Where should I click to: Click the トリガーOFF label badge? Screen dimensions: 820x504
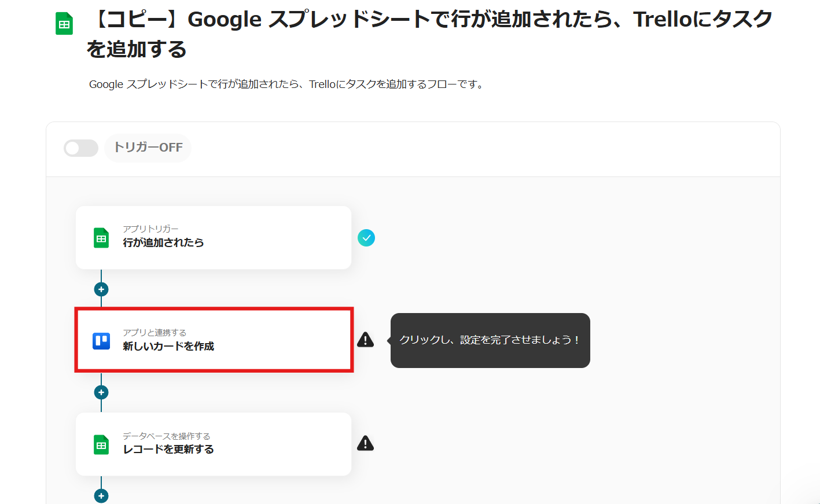pos(148,148)
